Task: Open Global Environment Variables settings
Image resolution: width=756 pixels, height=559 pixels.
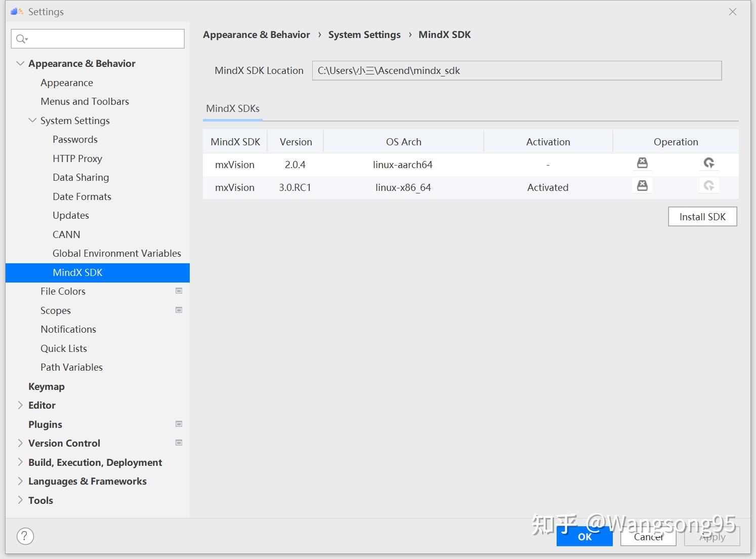Action: pyautogui.click(x=117, y=253)
